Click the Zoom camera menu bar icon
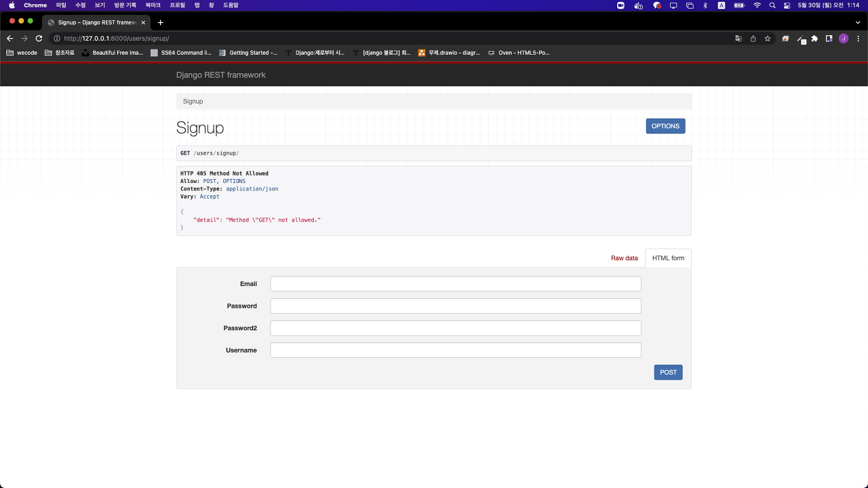The height and width of the screenshot is (488, 868). click(620, 5)
